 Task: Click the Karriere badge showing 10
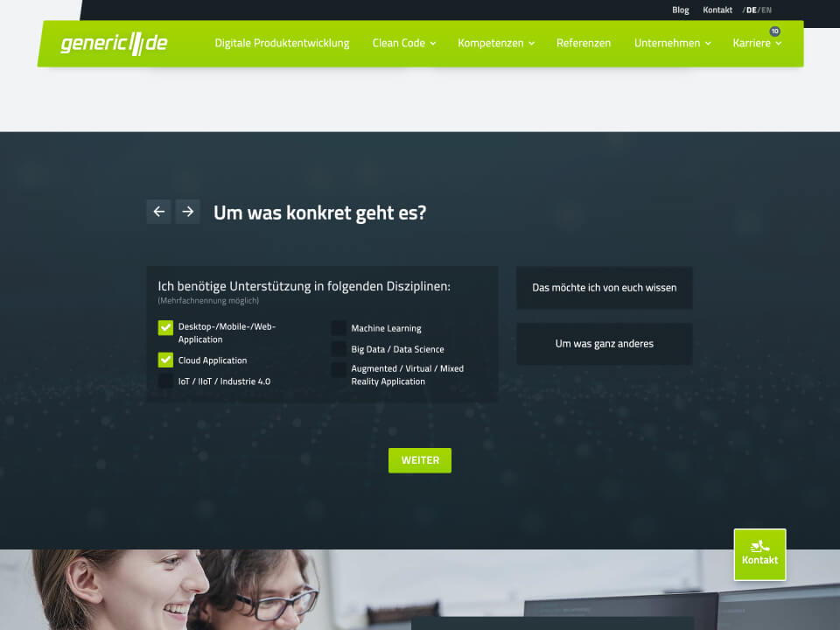click(774, 31)
